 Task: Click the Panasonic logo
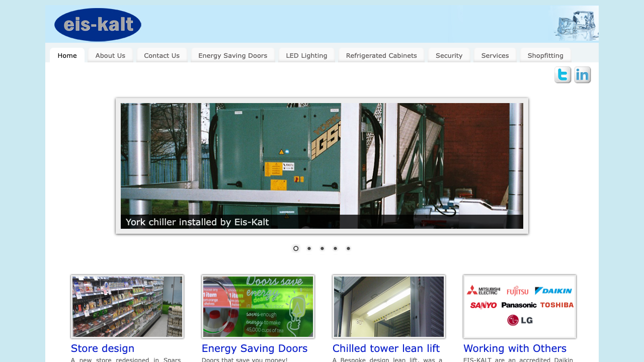pyautogui.click(x=519, y=305)
